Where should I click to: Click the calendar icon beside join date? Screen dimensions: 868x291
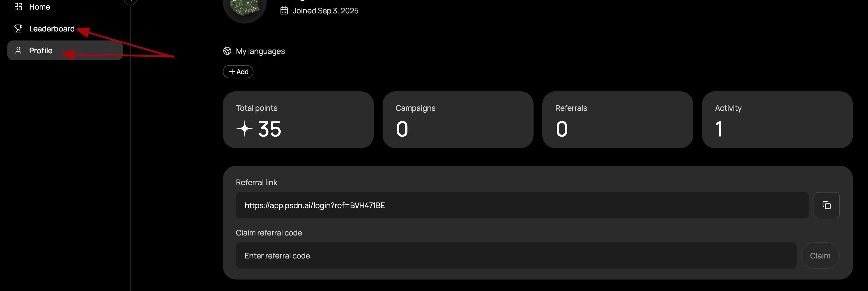coord(284,11)
